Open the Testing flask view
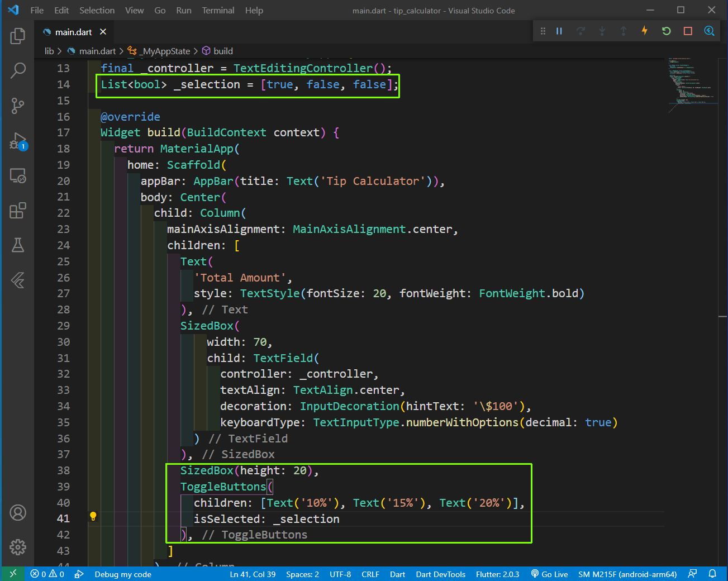Screen dimensions: 728x581 coord(18,245)
